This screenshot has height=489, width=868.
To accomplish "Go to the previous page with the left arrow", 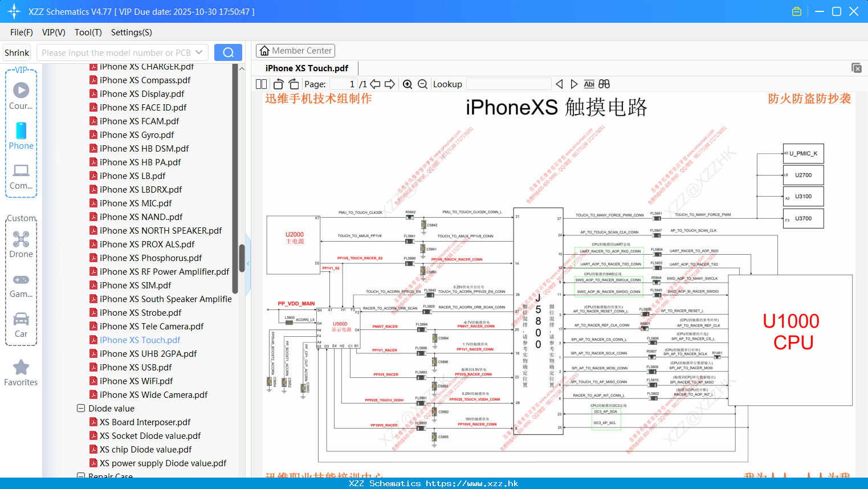I will click(375, 84).
